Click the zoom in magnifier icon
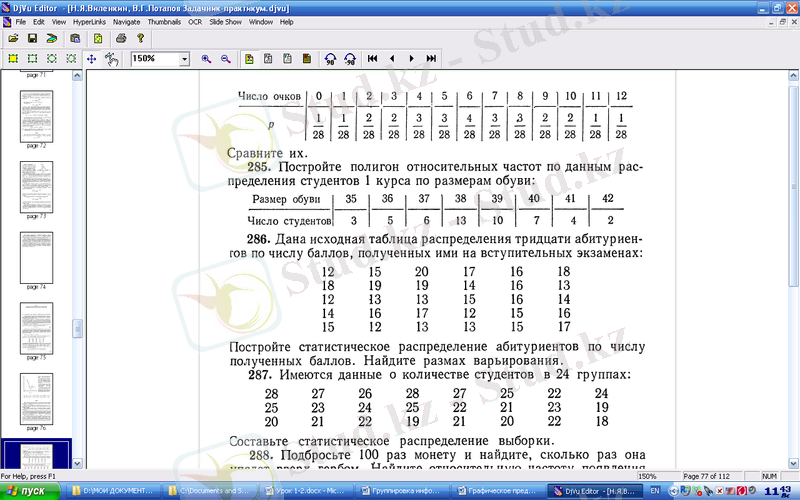800x500 pixels. [207, 59]
